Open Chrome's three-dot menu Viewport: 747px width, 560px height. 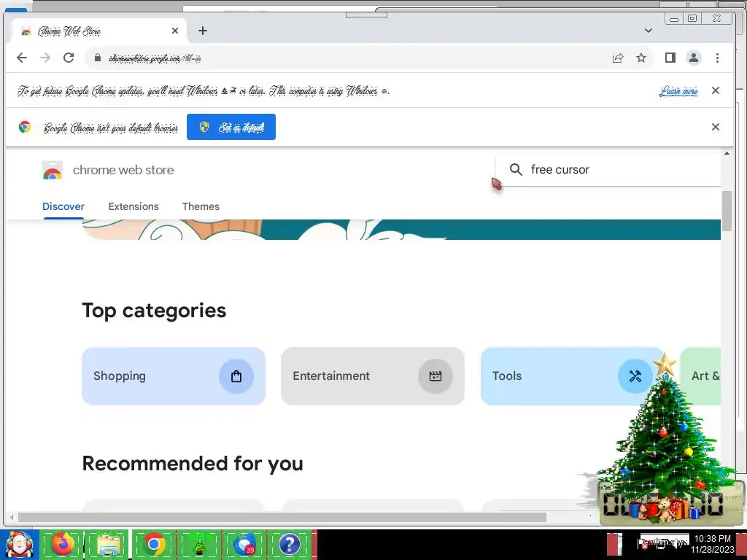coord(717,58)
